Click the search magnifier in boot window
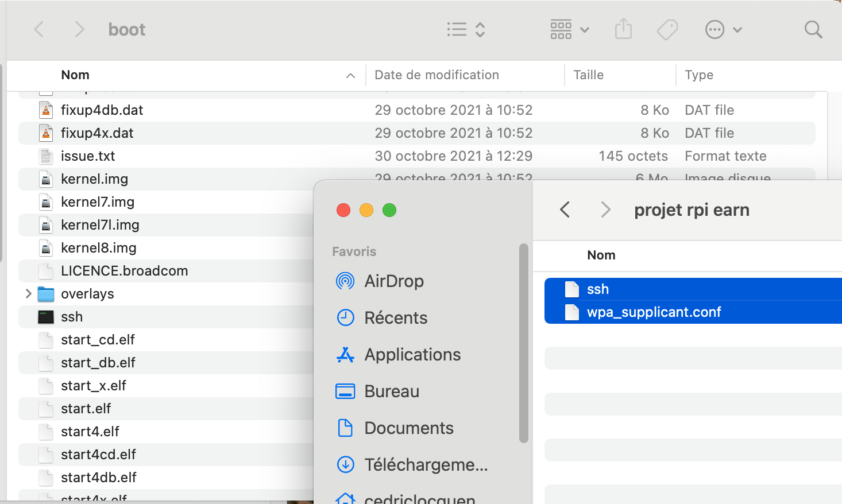Viewport: 842px width, 504px height. click(813, 29)
